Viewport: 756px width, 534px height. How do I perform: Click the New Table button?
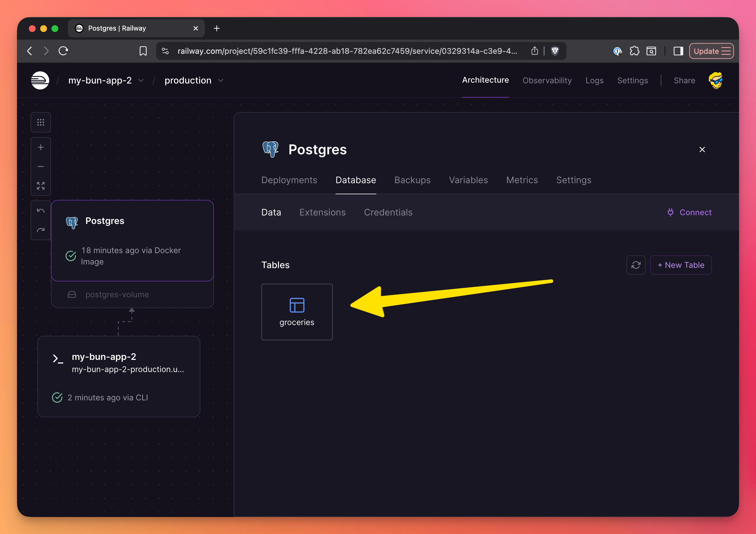[680, 265]
